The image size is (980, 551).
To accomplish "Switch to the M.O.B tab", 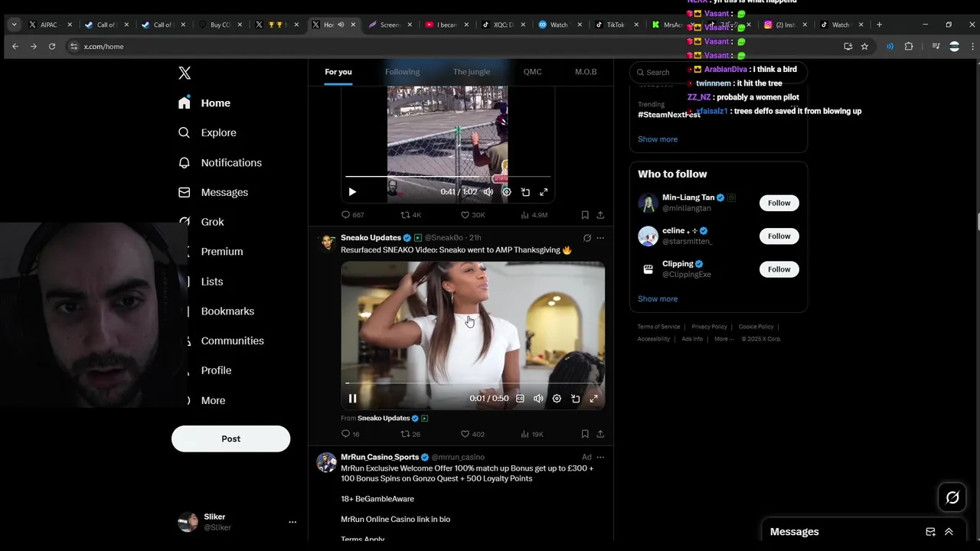I will 586,72.
